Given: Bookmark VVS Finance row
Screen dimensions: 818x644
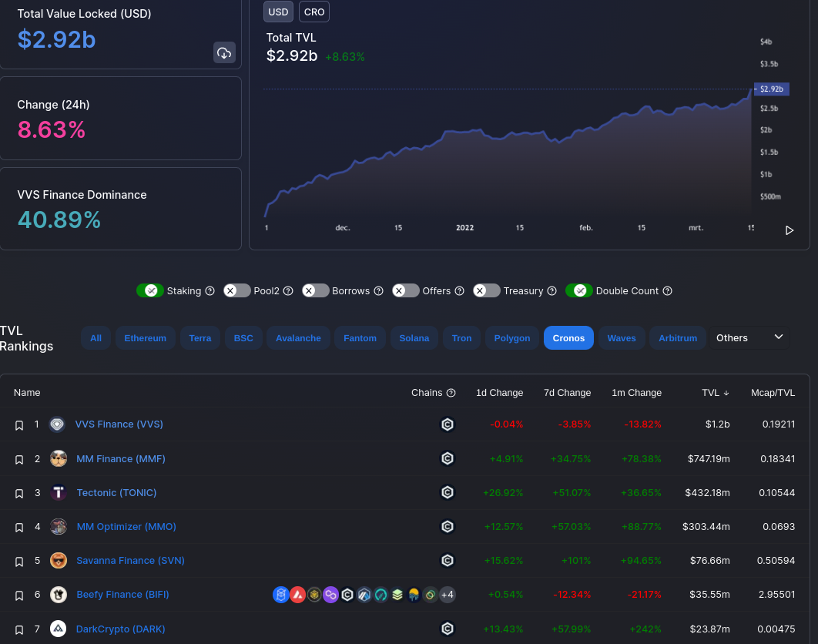Looking at the screenshot, I should coord(19,425).
